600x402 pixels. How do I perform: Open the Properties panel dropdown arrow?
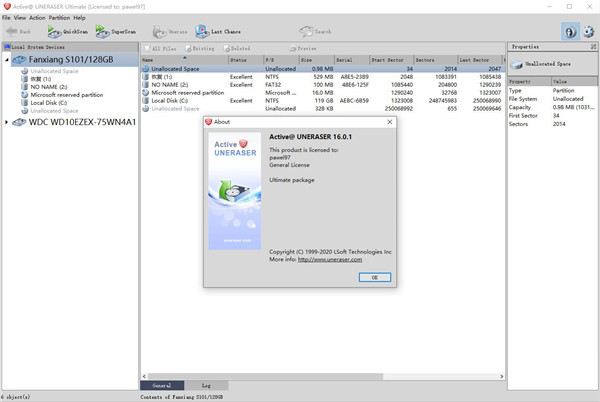click(x=591, y=47)
